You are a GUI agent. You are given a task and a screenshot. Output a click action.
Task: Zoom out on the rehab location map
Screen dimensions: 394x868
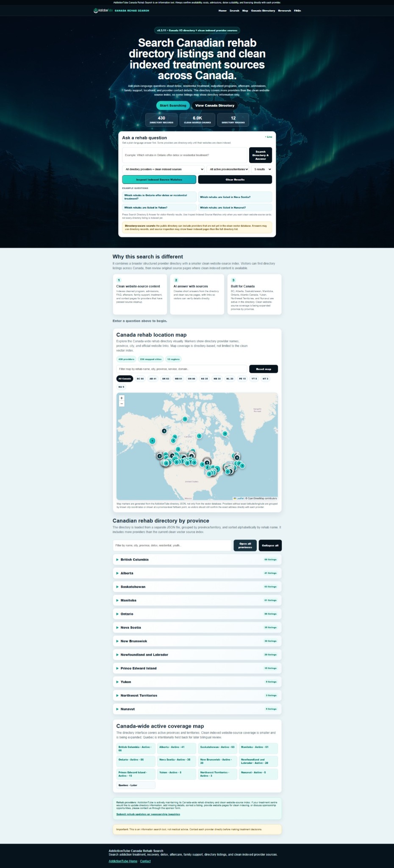[122, 403]
